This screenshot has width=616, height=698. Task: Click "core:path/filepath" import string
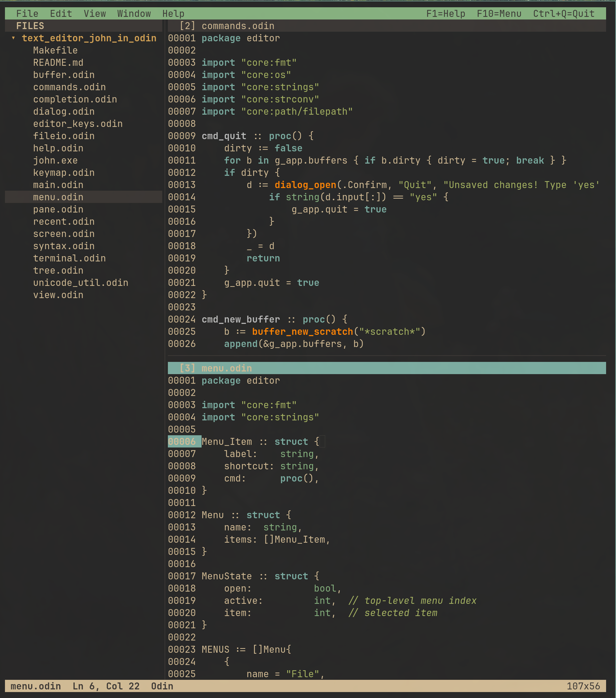click(297, 112)
